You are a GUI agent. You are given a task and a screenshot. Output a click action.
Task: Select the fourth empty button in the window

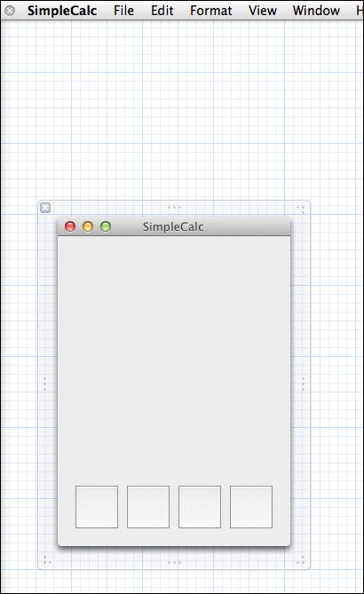(x=251, y=507)
